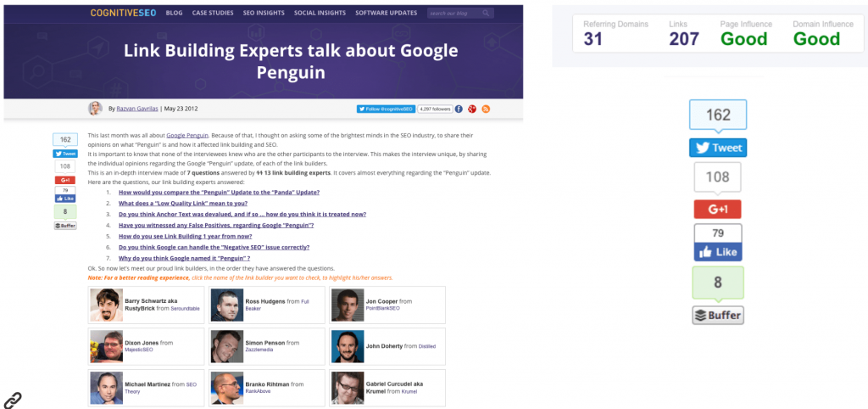Click the Links value 207
The image size is (868, 409).
684,39
